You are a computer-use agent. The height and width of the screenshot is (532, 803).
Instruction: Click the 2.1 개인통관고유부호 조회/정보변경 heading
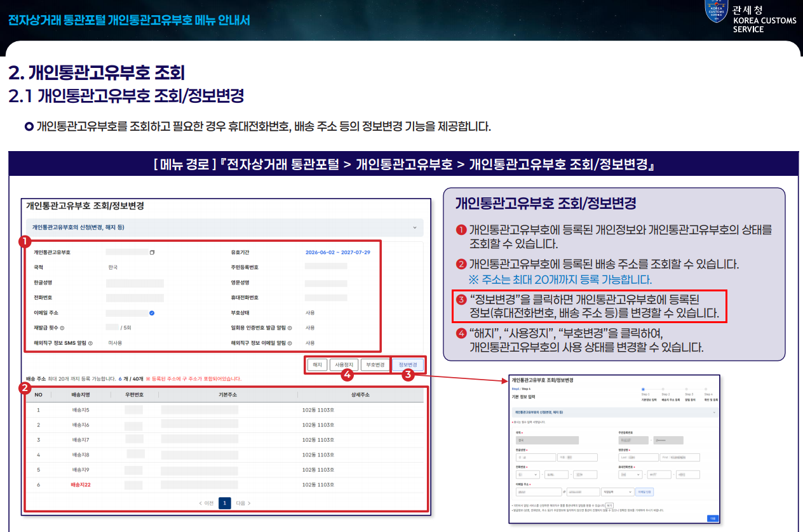tap(126, 96)
